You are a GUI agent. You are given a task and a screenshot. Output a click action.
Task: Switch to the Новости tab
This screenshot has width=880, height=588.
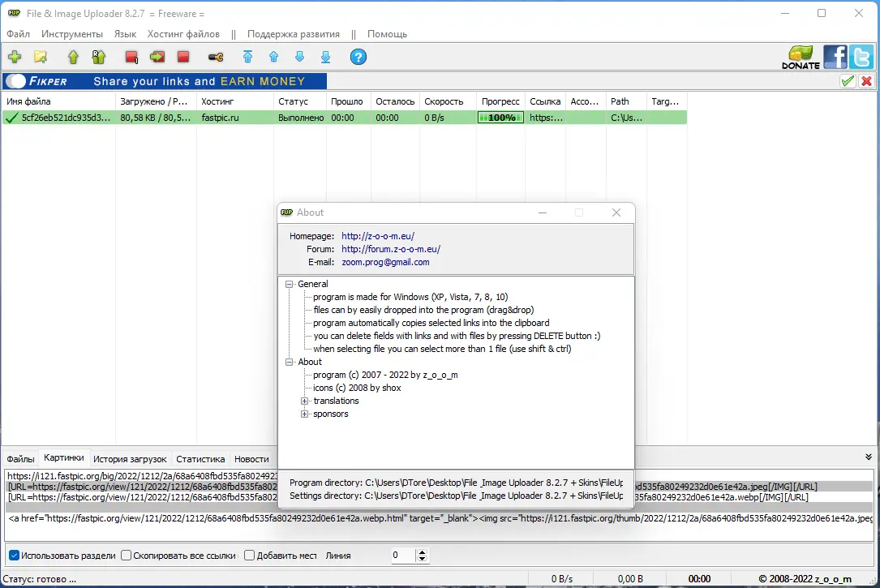[251, 459]
